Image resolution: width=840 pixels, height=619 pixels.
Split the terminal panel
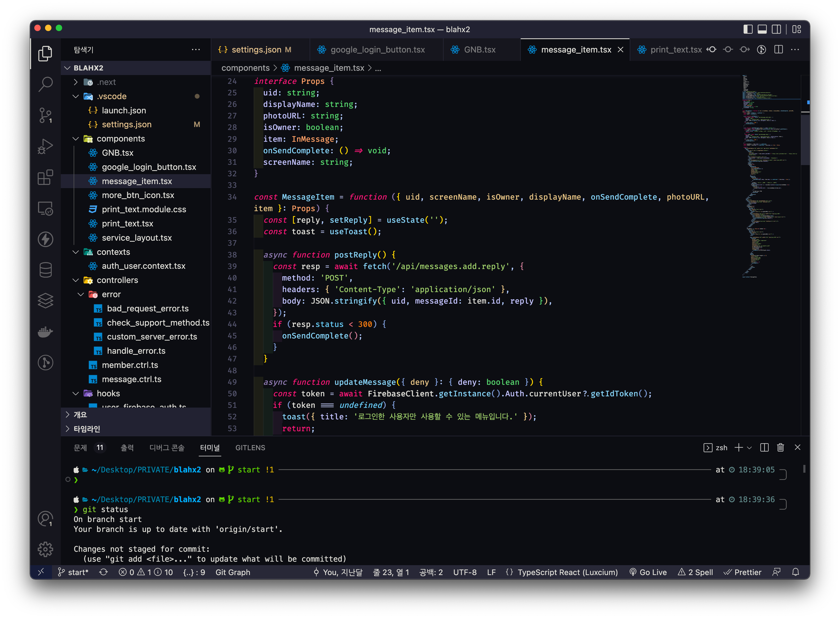[x=764, y=448]
